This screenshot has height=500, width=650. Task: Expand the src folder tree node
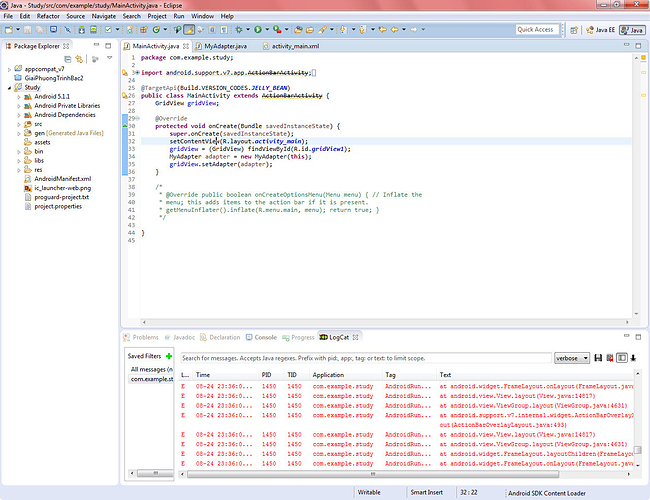18,123
